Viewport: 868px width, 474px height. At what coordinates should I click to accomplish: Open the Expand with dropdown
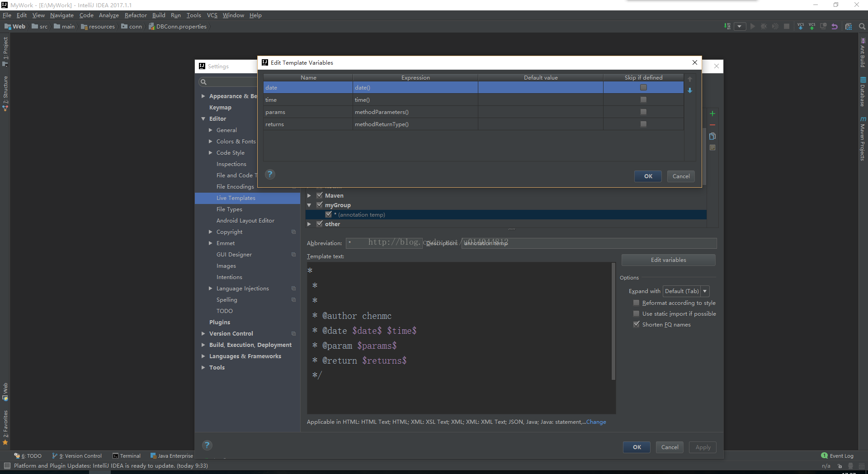(686, 291)
